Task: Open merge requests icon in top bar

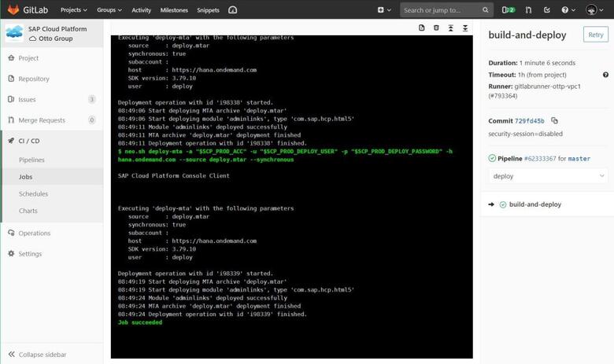Action: 528,10
